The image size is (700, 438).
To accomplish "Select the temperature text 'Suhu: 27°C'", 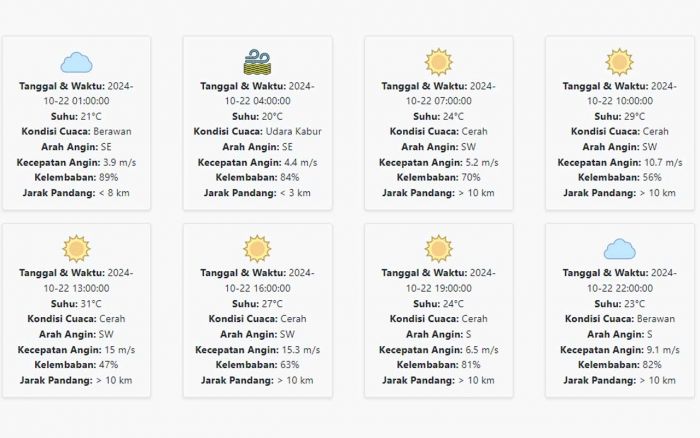I will [x=257, y=304].
